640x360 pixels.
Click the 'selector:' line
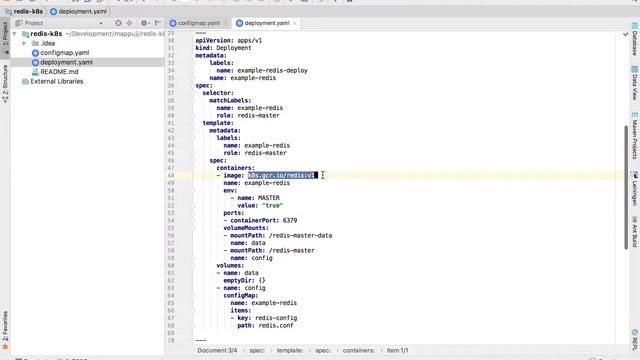point(218,93)
